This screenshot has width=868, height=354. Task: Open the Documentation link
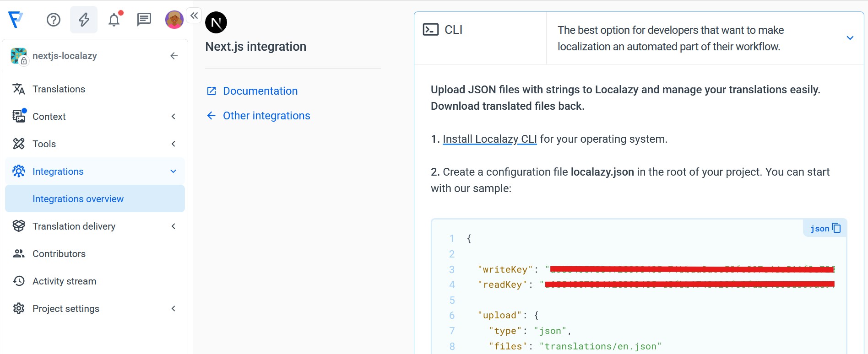(x=260, y=91)
